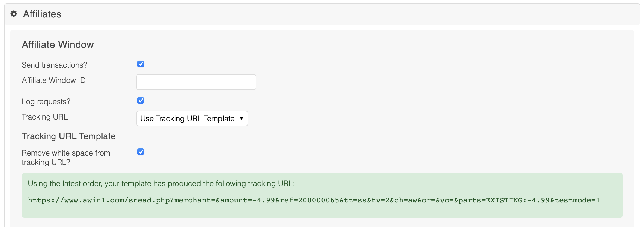Viewport: 644px width, 227px height.
Task: Uncheck the Send transactions checkbox
Action: pos(141,64)
